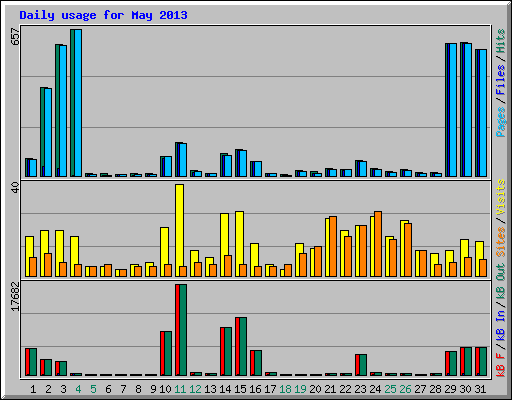The width and height of the screenshot is (512, 400).
Task: Click green day 12 on the x-axis
Action: 195,389
